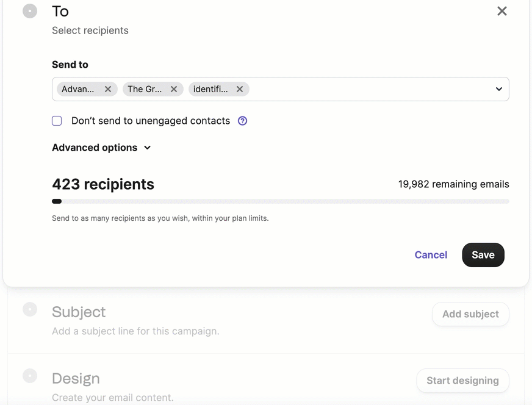Remove the Advan... recipient tag

[108, 89]
